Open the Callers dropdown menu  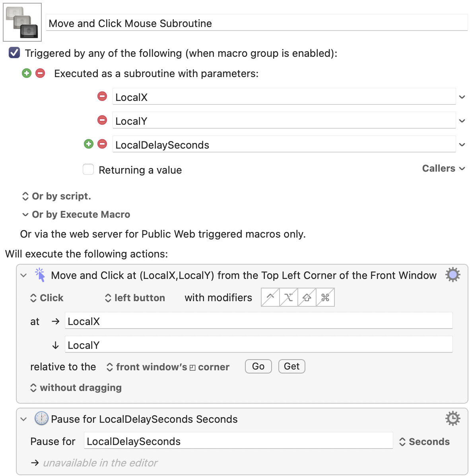[443, 168]
